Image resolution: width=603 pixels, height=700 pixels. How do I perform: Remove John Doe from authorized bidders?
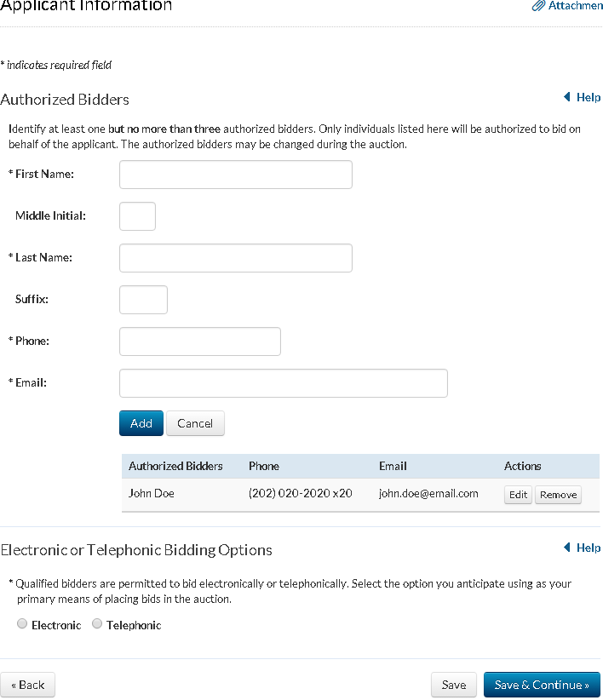(558, 495)
